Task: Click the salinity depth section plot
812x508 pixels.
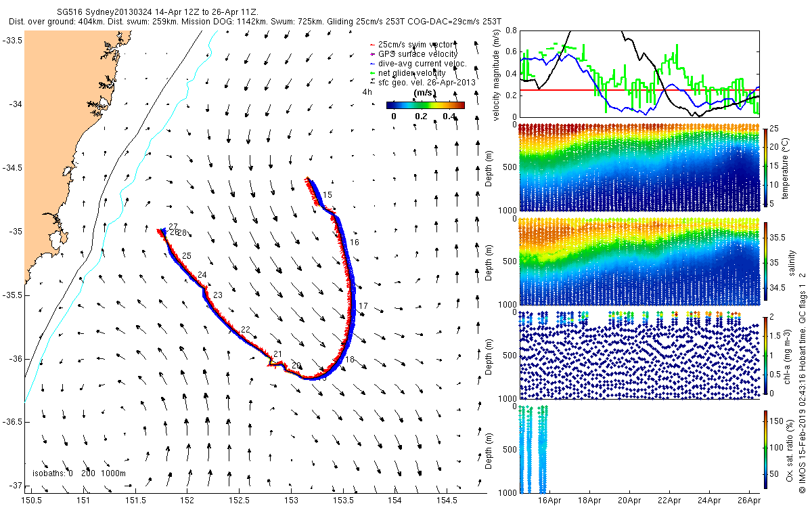Action: coord(639,261)
